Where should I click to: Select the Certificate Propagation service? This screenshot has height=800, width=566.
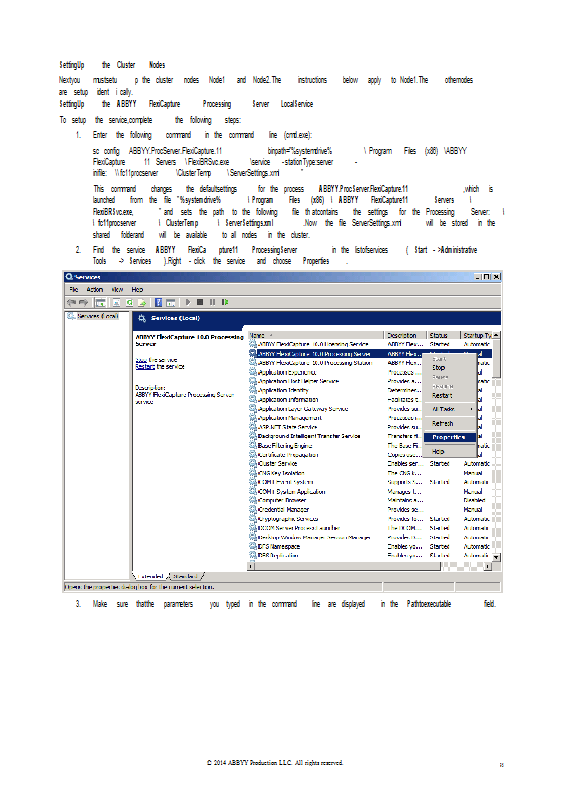(370, 455)
